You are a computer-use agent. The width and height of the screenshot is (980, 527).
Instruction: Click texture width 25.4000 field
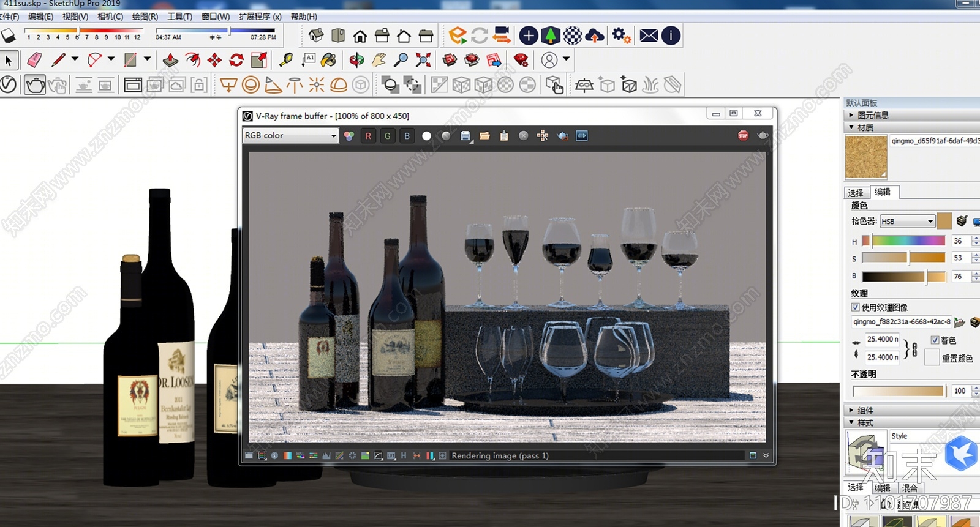pyautogui.click(x=883, y=339)
